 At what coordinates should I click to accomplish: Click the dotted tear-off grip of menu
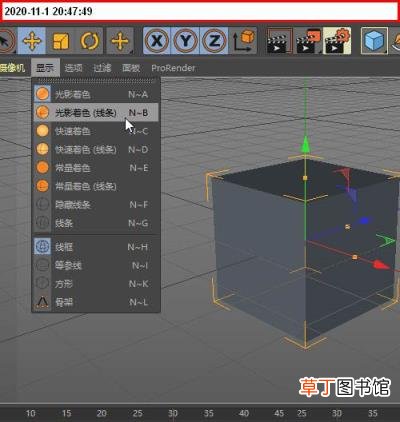tap(96, 81)
